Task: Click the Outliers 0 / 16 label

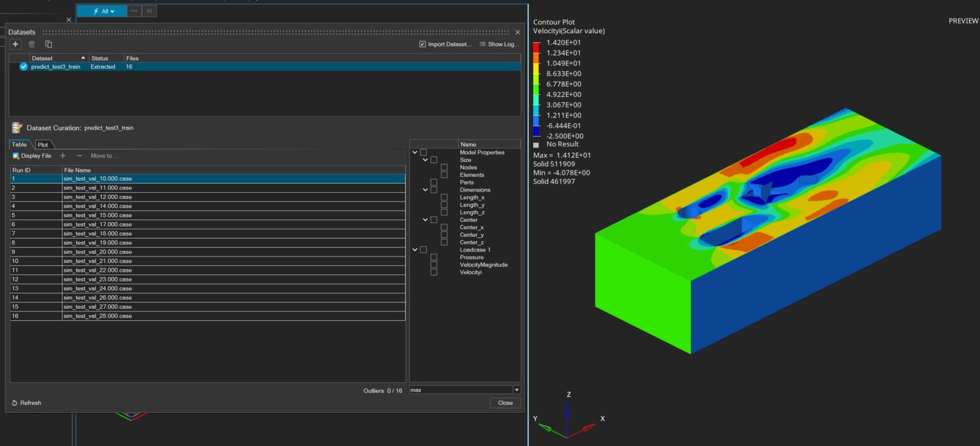Action: pos(383,390)
